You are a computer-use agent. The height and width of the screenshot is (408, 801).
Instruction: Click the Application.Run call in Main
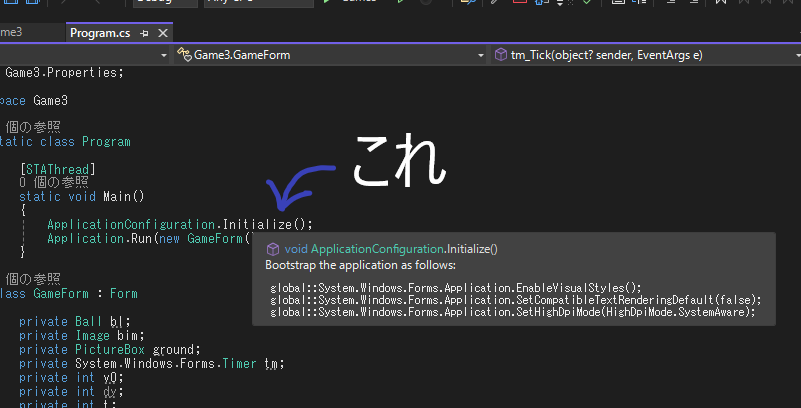138,238
